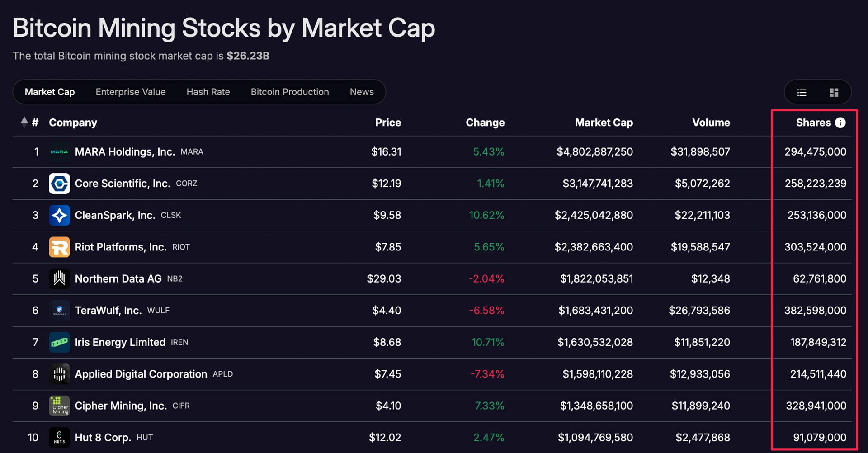Sort table by Market Cap column header
868x453 pixels.
(604, 123)
